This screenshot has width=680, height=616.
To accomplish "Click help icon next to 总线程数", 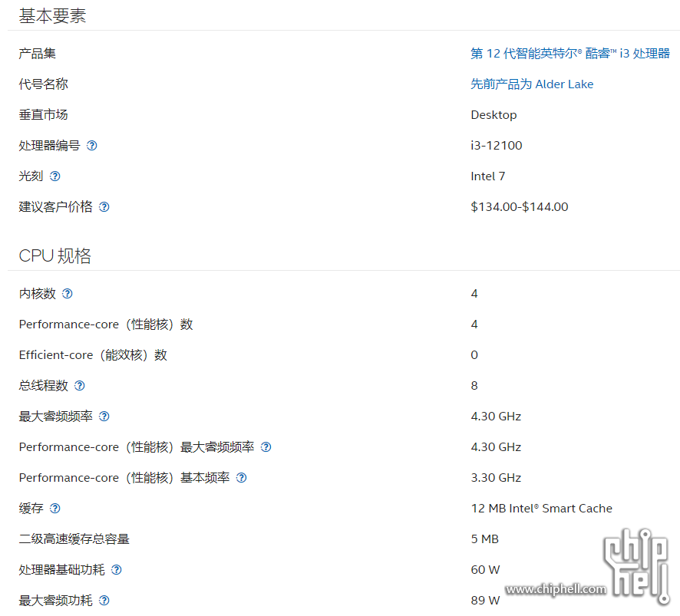I will coord(79,386).
